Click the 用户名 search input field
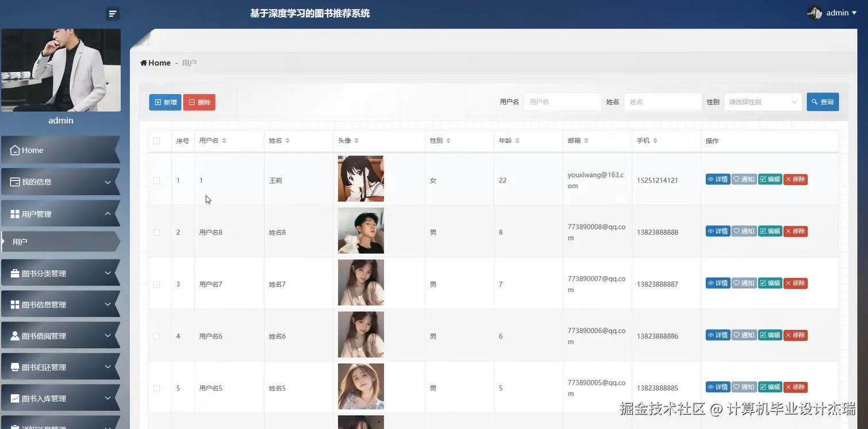Screen dimensions: 868x429 pos(562,102)
